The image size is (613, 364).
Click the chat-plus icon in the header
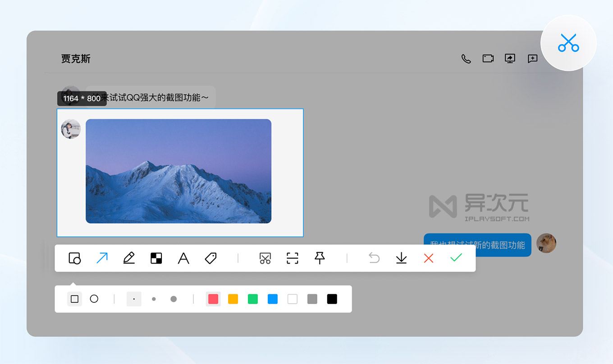pyautogui.click(x=532, y=59)
